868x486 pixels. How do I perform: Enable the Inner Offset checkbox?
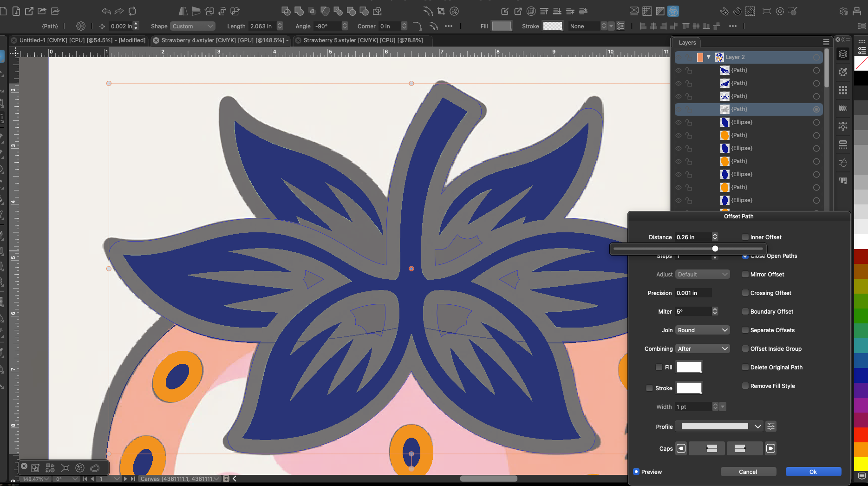(x=745, y=237)
